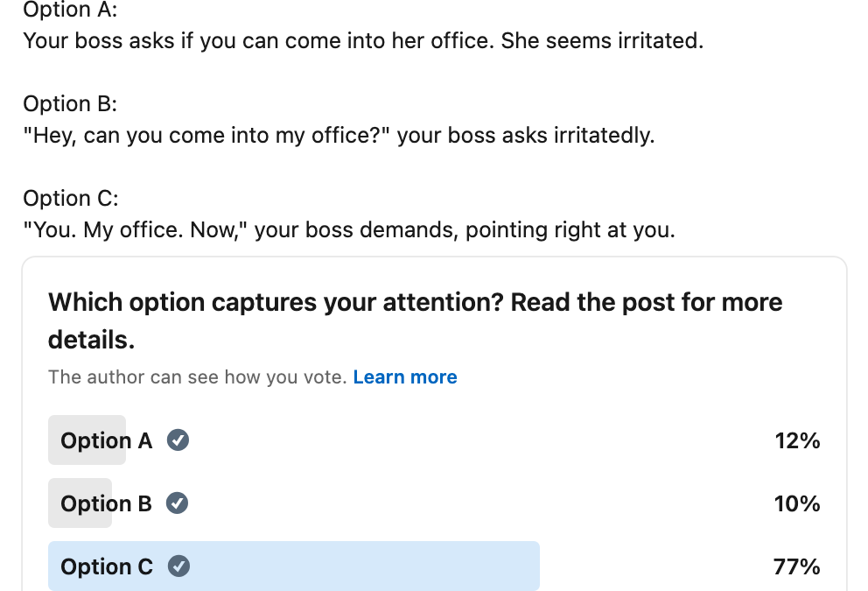
Task: Click the highlighted blue bar for Option C
Action: click(293, 566)
